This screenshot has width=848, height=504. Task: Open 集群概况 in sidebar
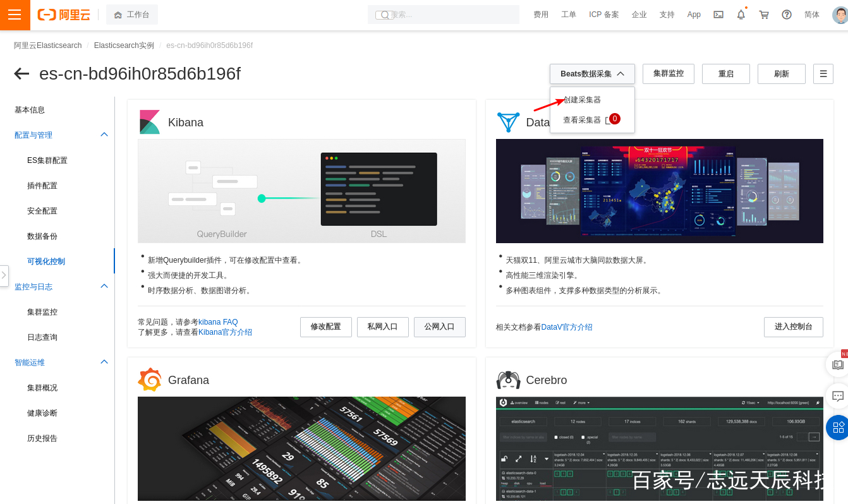[x=42, y=388]
